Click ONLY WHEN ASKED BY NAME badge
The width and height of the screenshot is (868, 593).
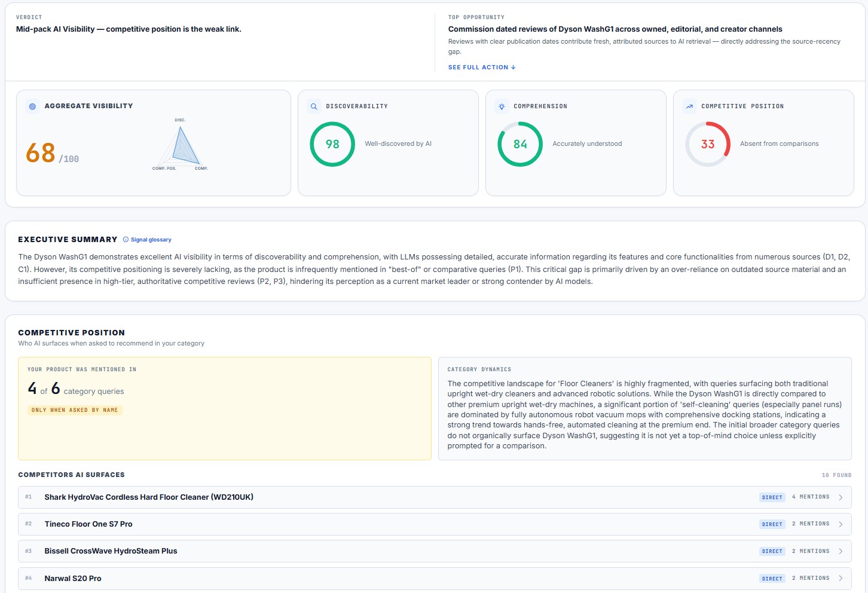pyautogui.click(x=75, y=410)
